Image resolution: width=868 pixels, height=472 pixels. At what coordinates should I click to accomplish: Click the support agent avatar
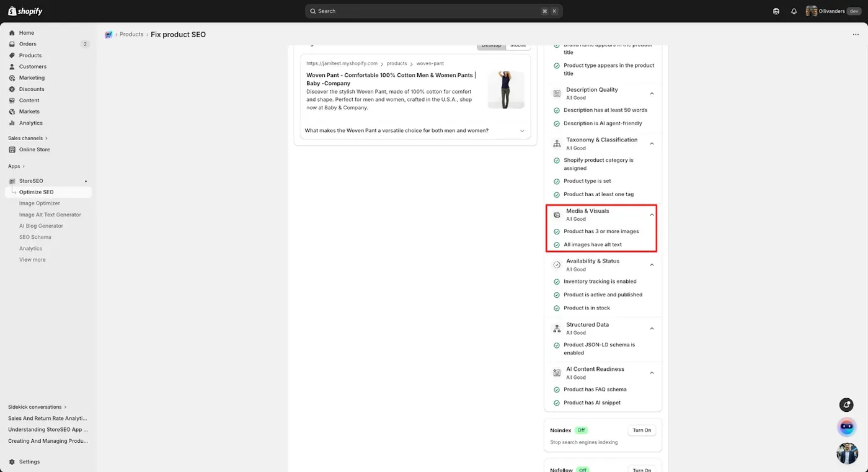coord(847,453)
